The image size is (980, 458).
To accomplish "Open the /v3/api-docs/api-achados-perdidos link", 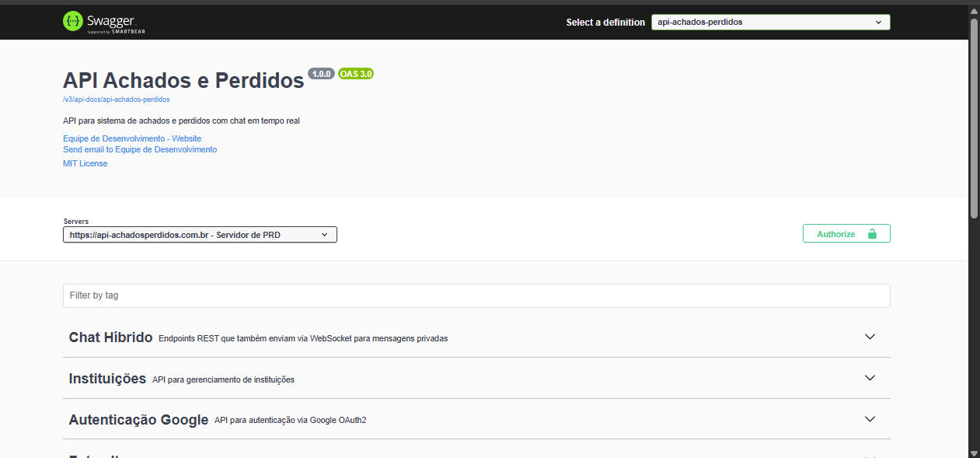I will tap(116, 100).
